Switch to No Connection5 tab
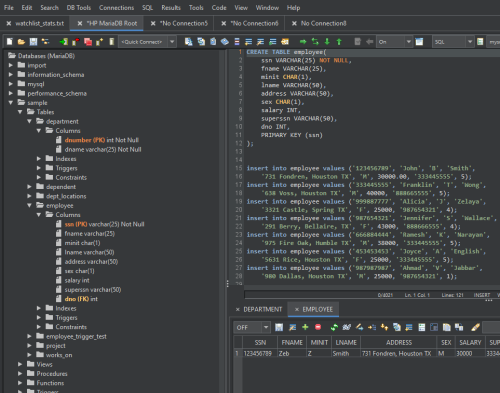This screenshot has width=500, height=393. tap(184, 23)
